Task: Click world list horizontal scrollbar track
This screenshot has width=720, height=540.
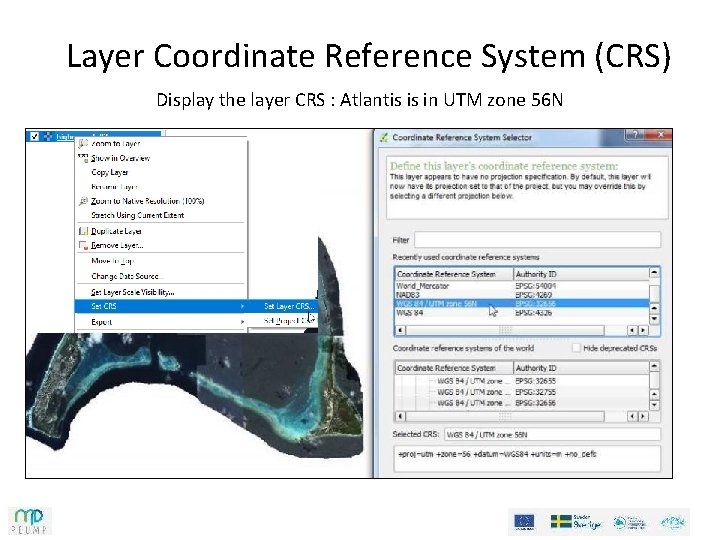Action: coord(505,416)
